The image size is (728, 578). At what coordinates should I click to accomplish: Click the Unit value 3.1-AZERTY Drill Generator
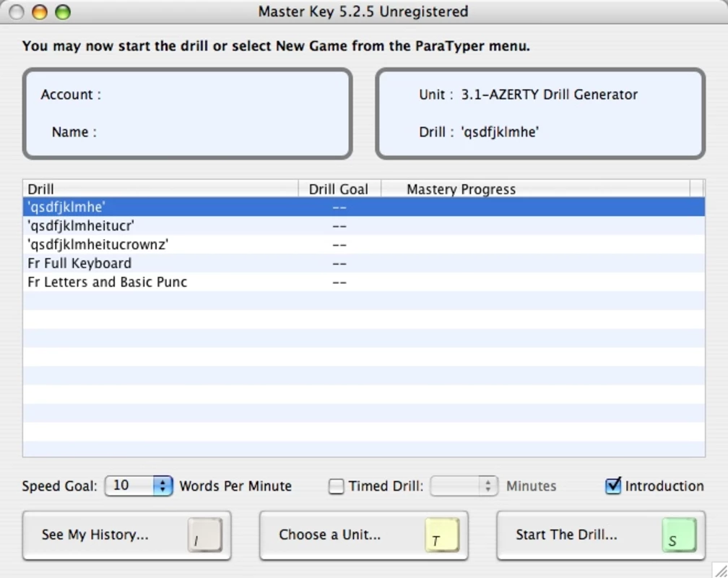(549, 95)
